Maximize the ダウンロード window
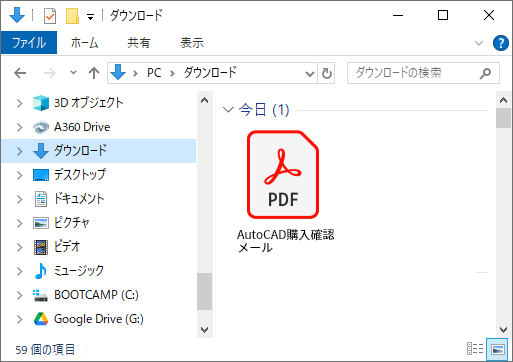513x362 pixels. [443, 15]
